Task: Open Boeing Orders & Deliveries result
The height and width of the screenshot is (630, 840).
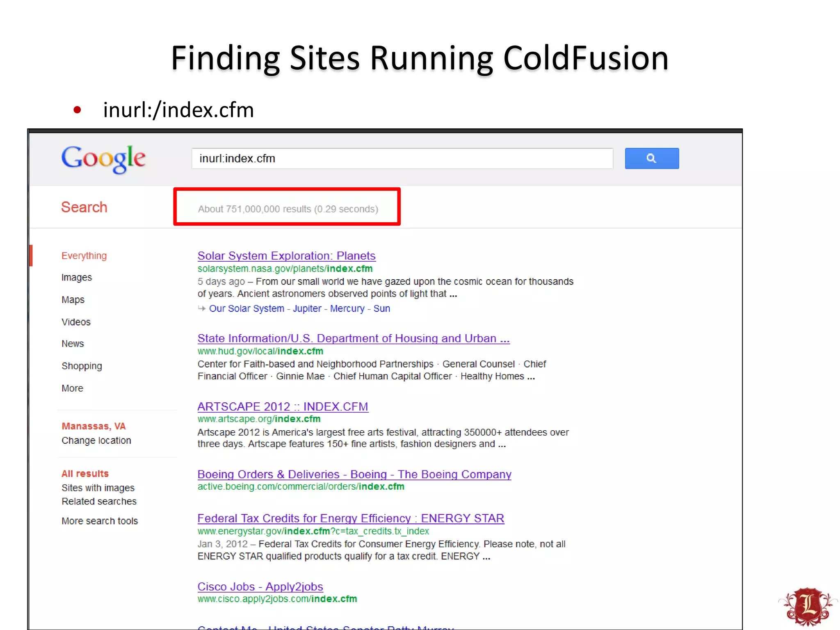Action: [x=354, y=474]
